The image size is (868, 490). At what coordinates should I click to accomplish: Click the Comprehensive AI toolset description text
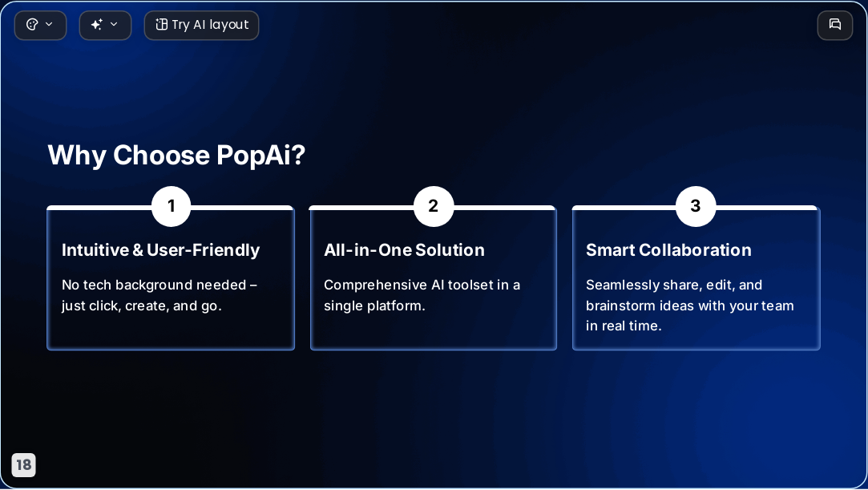422,295
